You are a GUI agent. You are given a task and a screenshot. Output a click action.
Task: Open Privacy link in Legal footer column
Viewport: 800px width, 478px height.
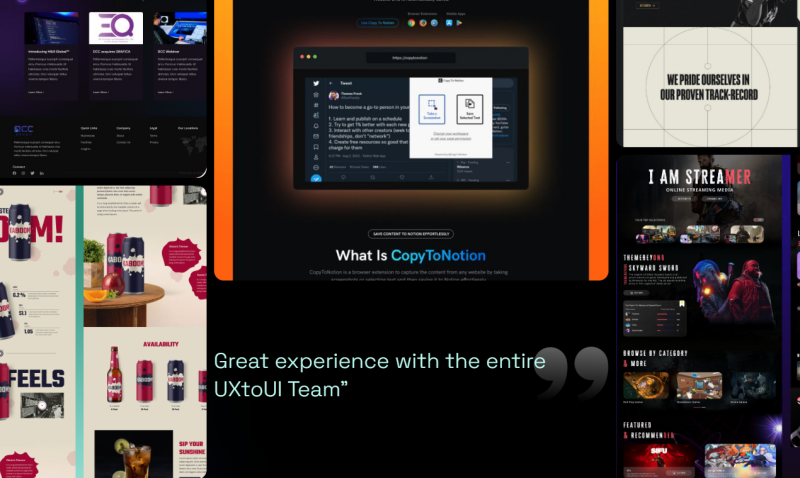(154, 142)
